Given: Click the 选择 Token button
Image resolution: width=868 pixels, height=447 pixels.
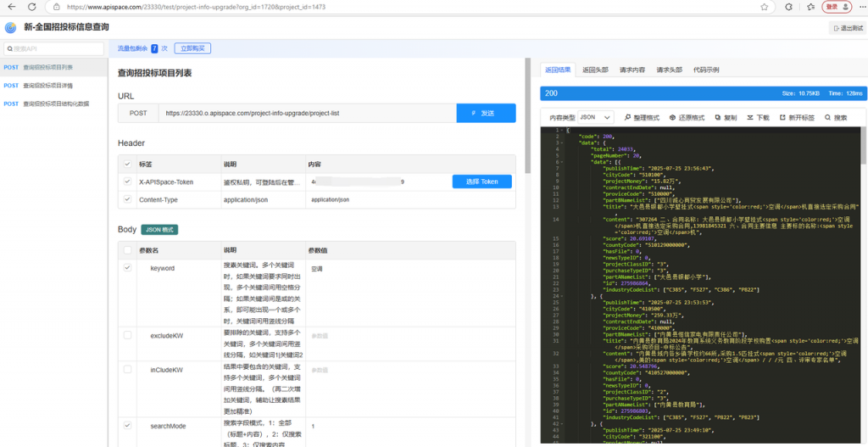Looking at the screenshot, I should pos(481,182).
